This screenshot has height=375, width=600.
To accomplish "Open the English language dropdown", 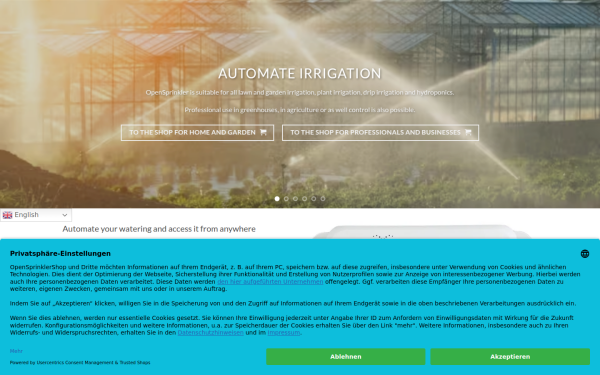I will (36, 215).
